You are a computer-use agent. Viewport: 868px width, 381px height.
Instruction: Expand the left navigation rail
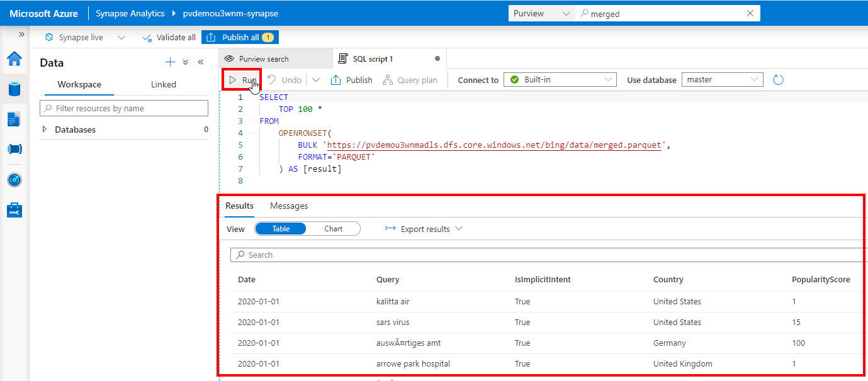(x=21, y=35)
